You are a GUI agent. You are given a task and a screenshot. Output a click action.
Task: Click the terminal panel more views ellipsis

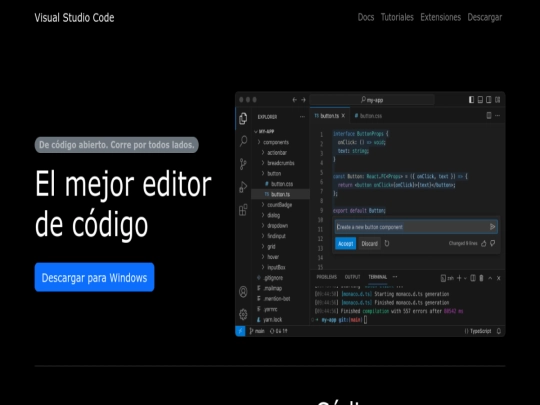[x=395, y=277]
